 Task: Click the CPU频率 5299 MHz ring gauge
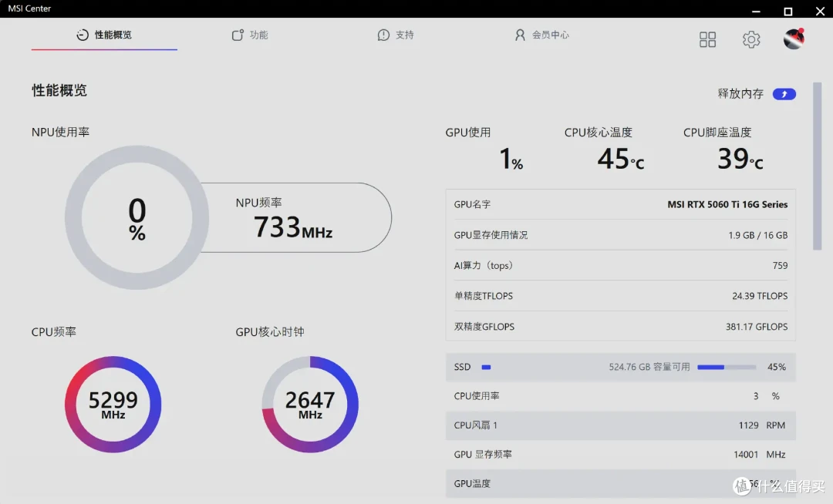pos(113,405)
